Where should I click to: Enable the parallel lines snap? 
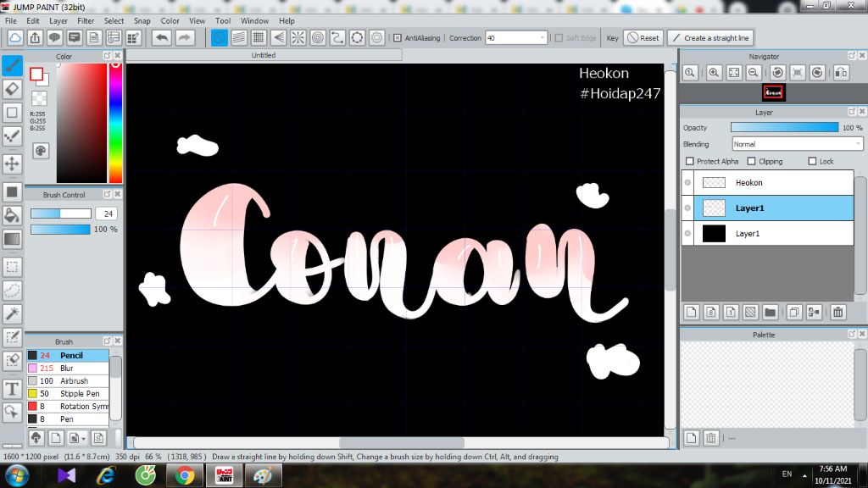click(x=238, y=37)
